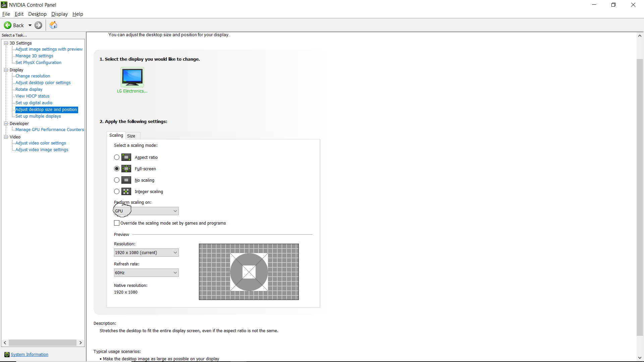Select the Integer scaling radio button
The width and height of the screenshot is (644, 362).
pos(117,191)
